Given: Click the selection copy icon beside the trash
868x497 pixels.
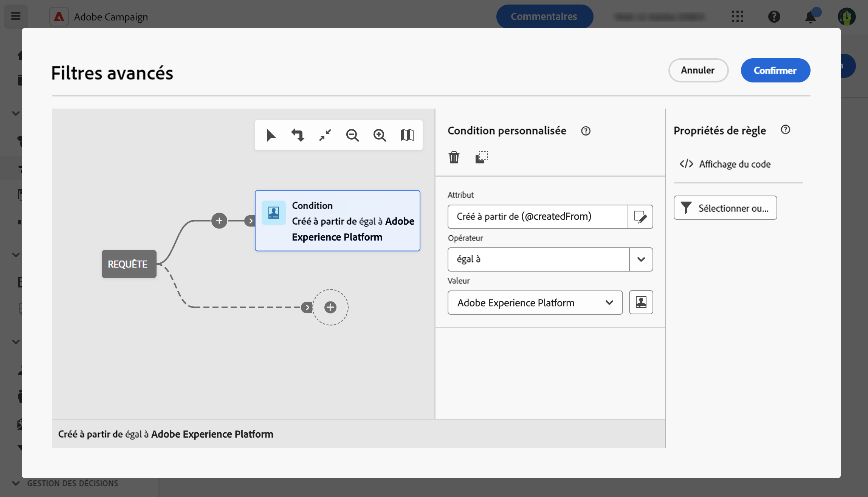Looking at the screenshot, I should 481,157.
